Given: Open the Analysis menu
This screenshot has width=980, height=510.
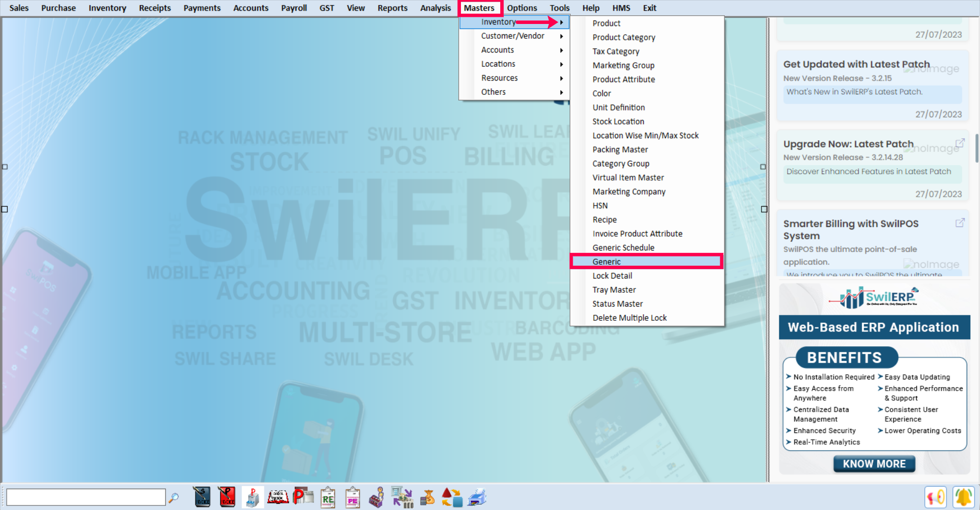Looking at the screenshot, I should coord(435,8).
